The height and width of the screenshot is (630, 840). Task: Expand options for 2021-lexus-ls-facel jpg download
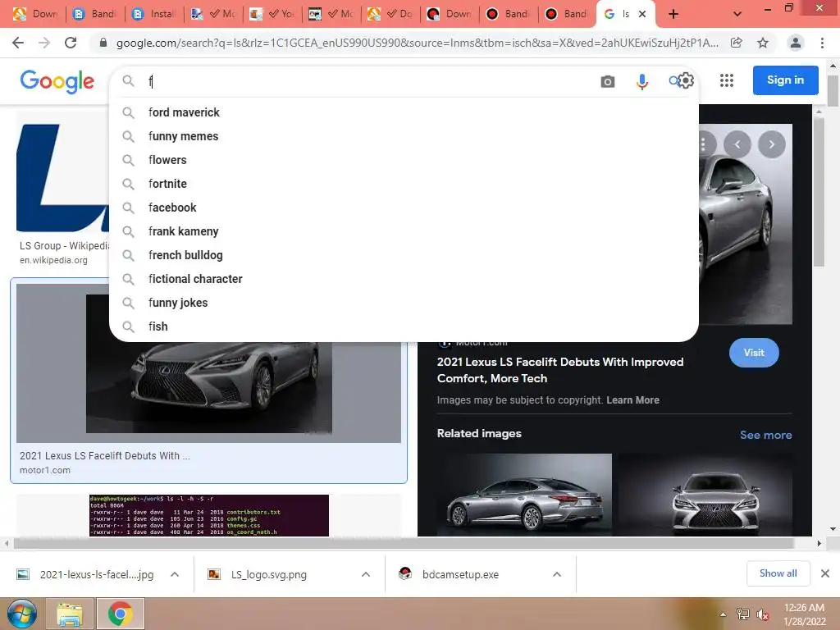click(x=175, y=574)
